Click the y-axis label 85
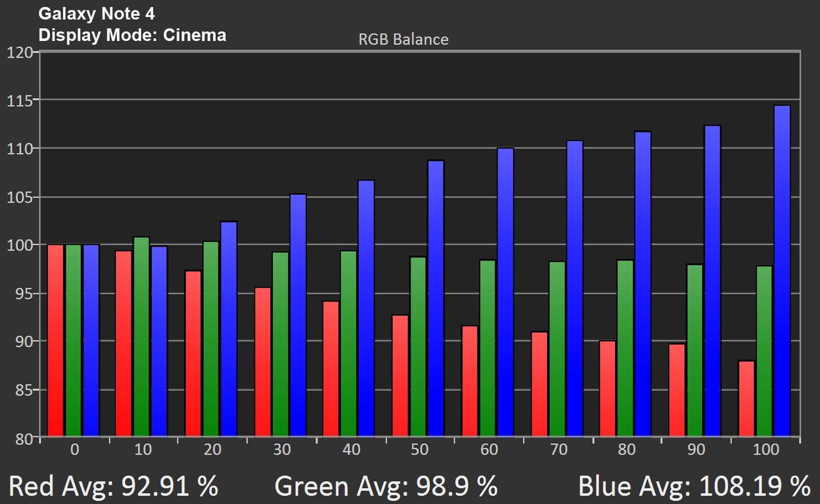The image size is (820, 504). 23,389
